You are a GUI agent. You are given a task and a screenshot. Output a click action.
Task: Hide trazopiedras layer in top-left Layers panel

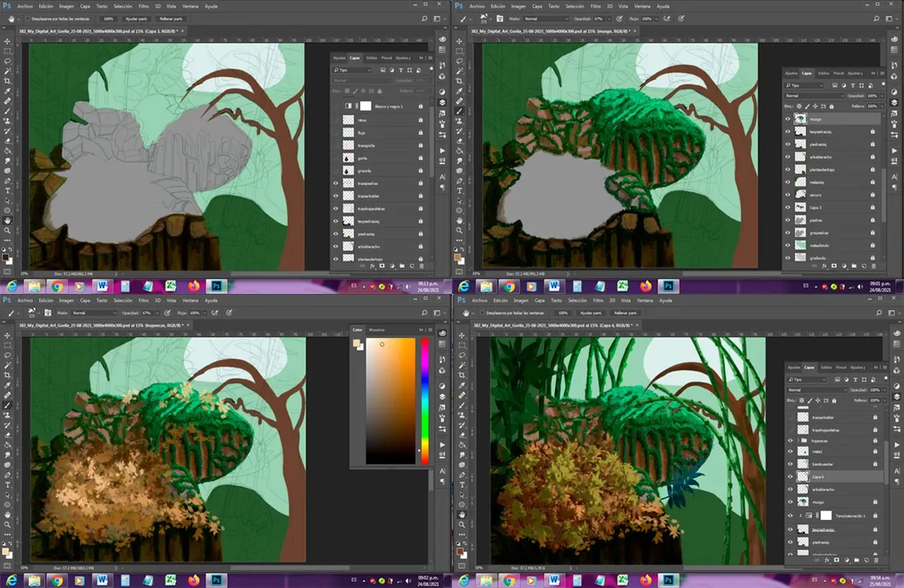336,183
